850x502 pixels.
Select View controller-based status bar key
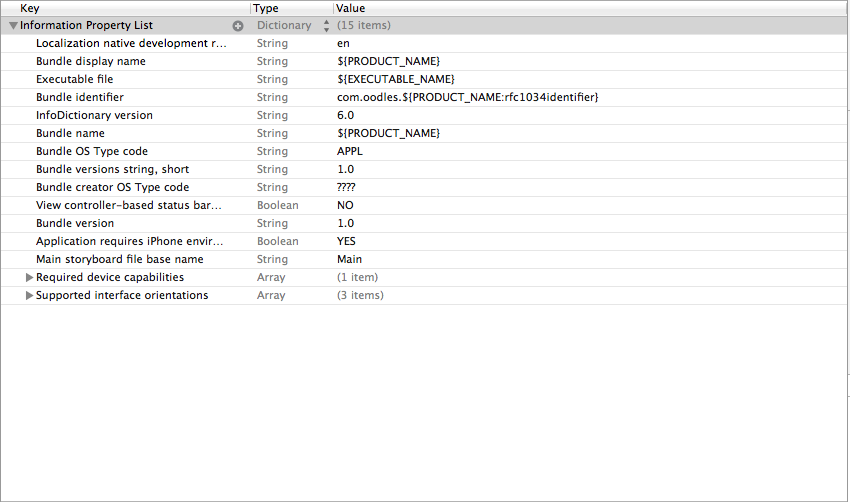coord(129,205)
